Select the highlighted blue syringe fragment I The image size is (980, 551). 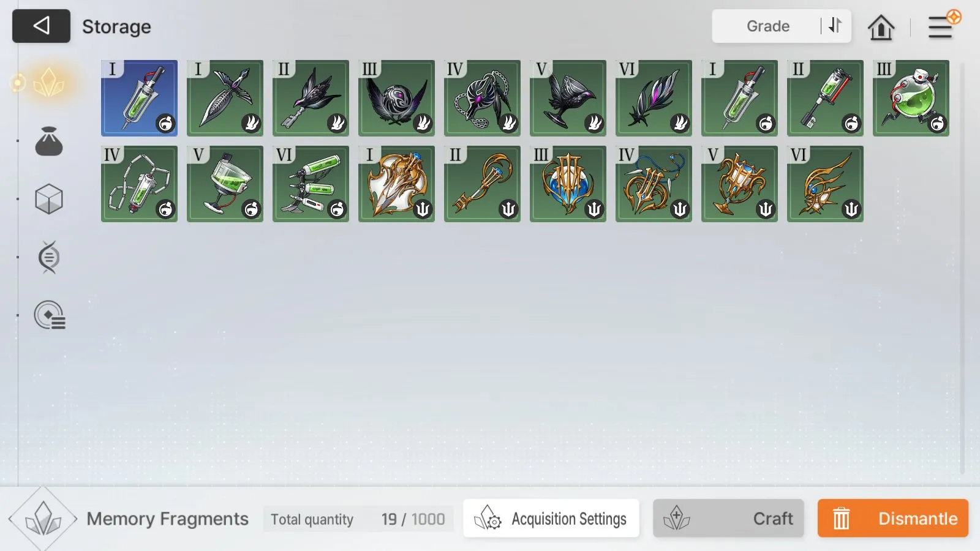click(x=139, y=98)
